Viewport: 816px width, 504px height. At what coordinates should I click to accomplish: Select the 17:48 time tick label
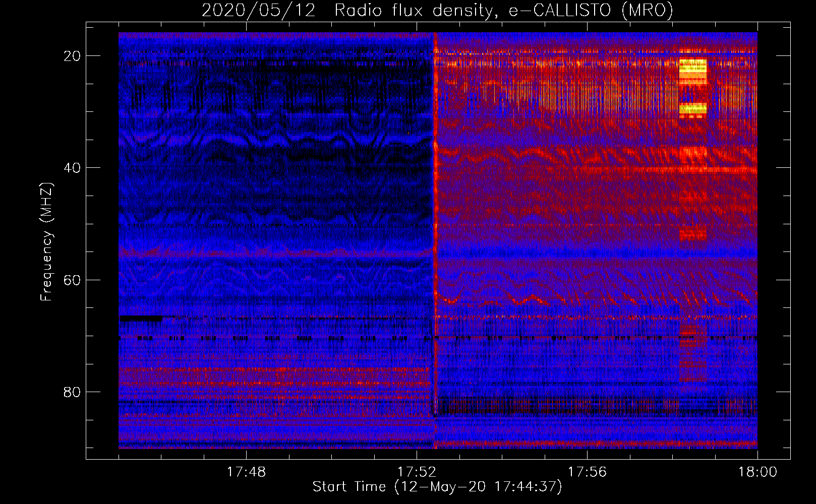[x=246, y=472]
